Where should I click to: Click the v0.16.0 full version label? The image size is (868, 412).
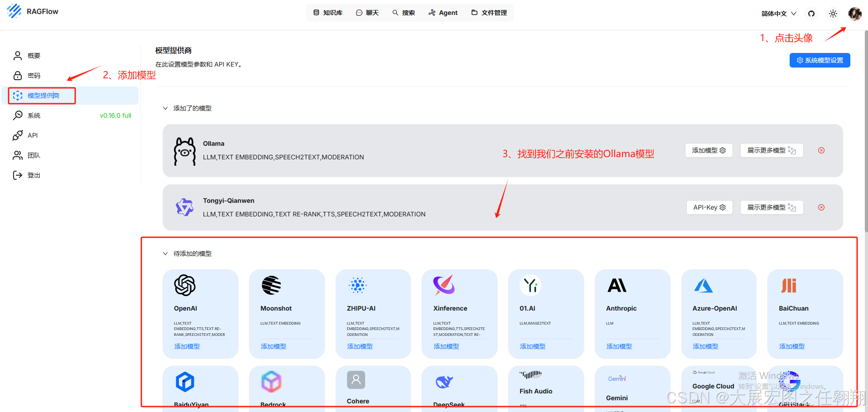(x=116, y=115)
